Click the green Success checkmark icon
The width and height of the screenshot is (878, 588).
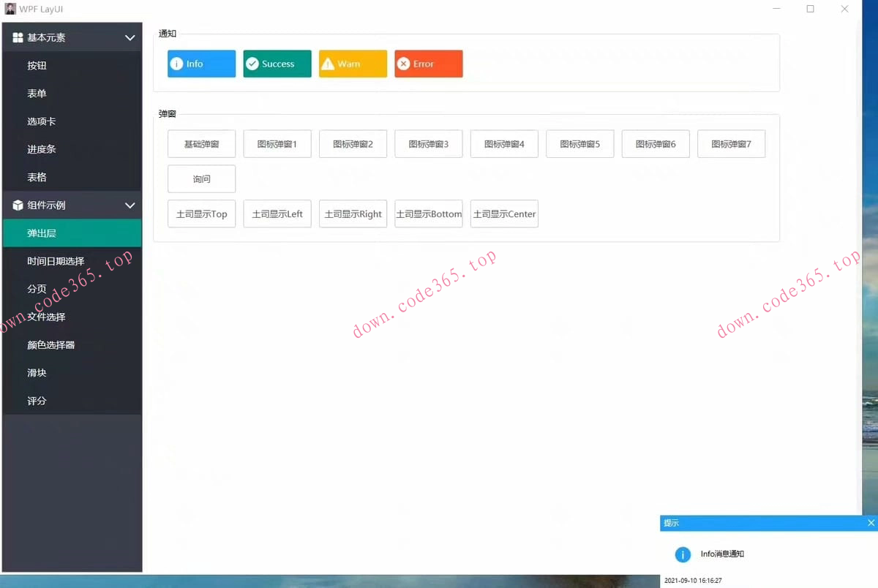(x=253, y=64)
